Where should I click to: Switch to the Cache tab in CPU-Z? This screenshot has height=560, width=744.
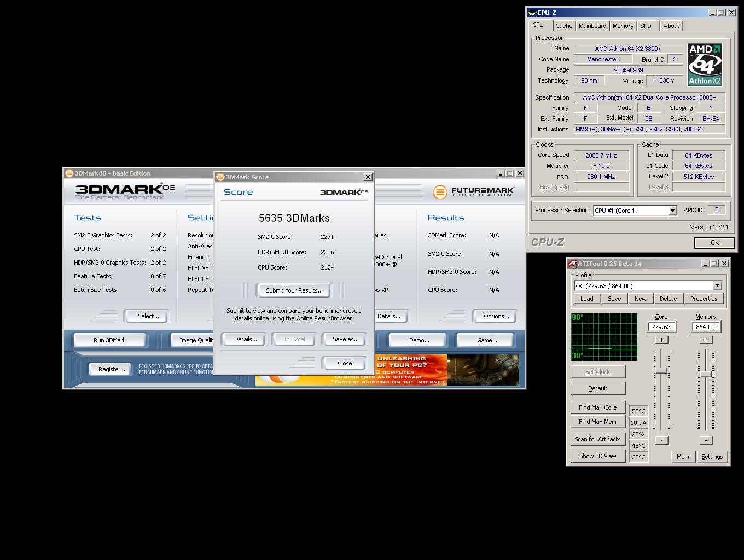pos(563,26)
